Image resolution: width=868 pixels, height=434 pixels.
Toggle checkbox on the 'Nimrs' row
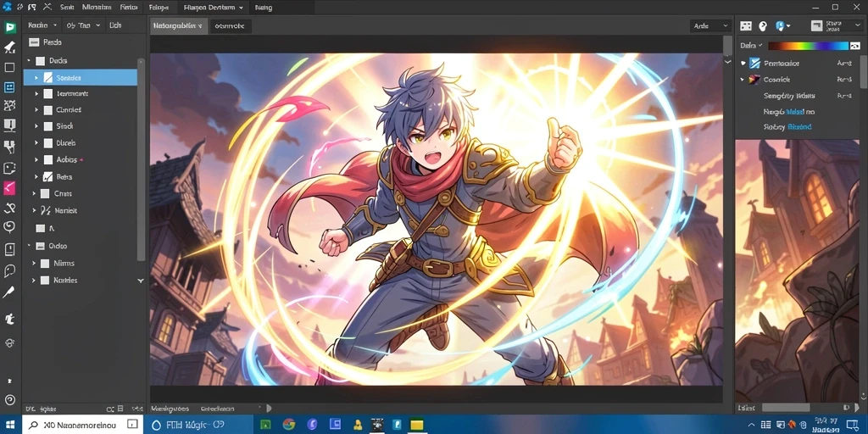tap(45, 264)
